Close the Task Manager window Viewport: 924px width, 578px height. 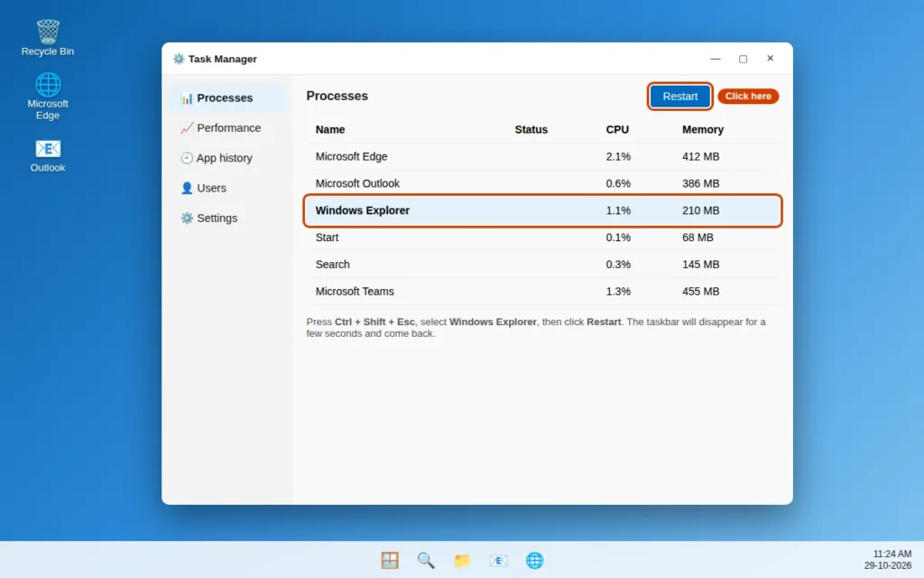(x=771, y=59)
